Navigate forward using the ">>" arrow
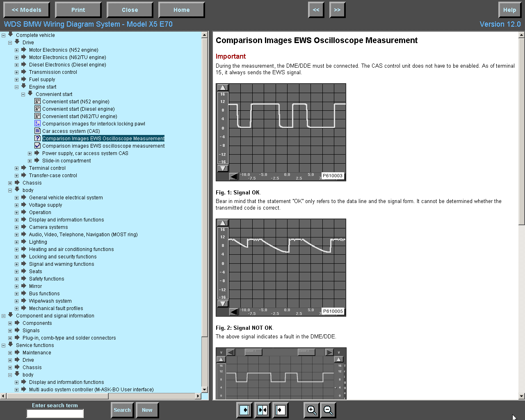 pyautogui.click(x=337, y=9)
